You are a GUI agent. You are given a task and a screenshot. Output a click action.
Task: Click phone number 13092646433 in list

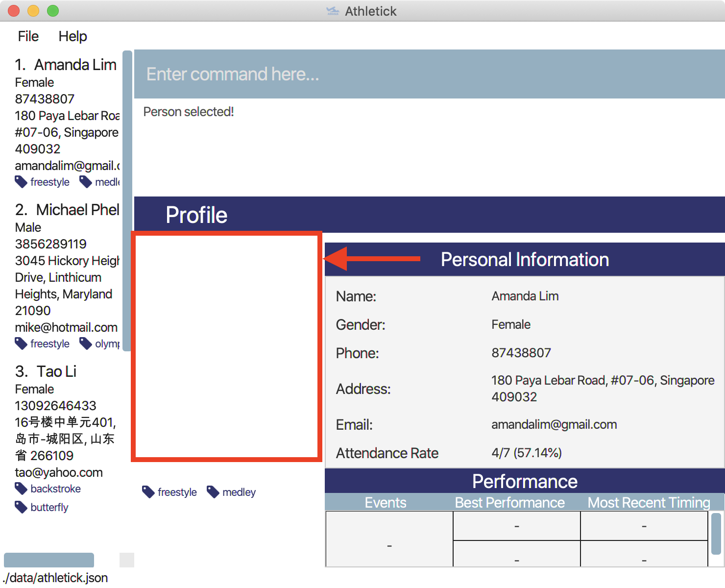(x=55, y=406)
